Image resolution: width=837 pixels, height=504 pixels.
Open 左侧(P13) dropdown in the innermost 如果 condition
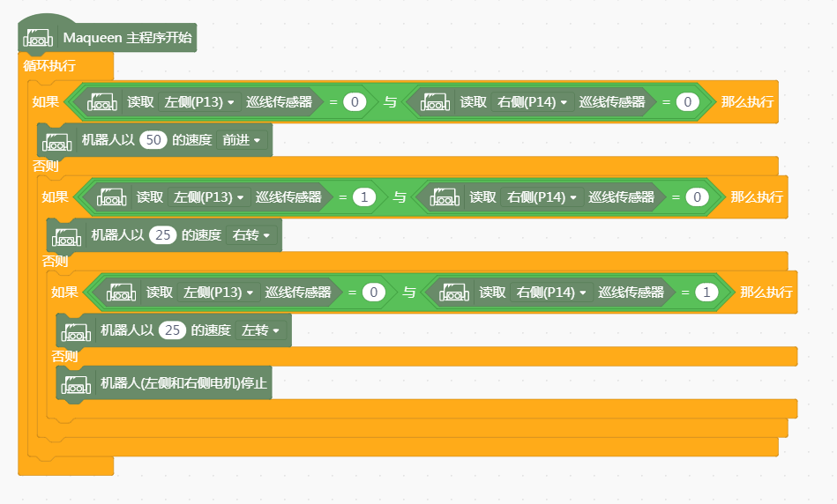click(x=218, y=293)
